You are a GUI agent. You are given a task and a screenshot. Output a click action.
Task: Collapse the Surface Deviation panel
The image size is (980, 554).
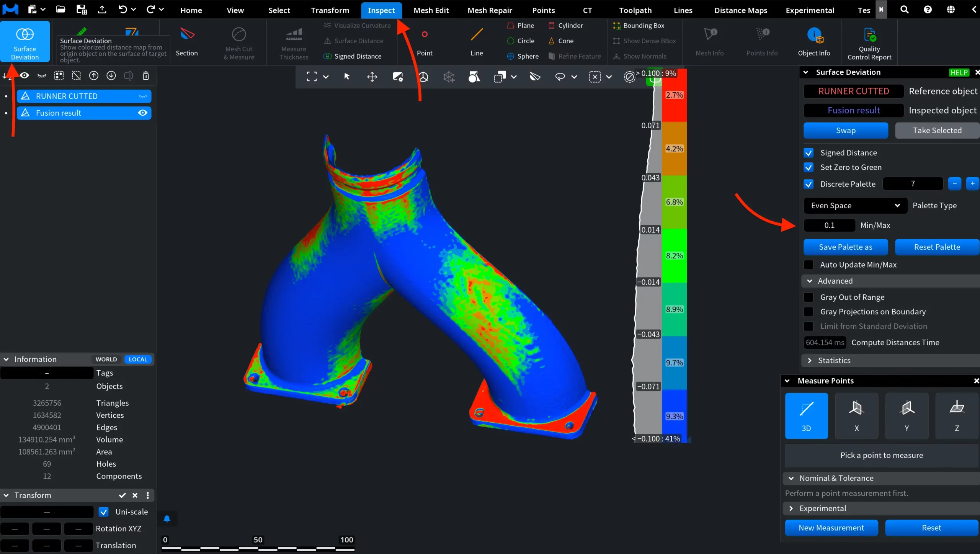(x=806, y=72)
